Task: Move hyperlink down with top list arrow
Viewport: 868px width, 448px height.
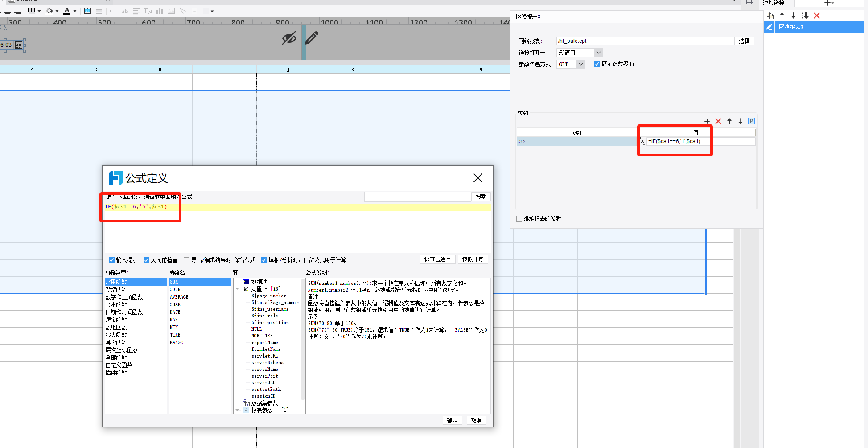Action: pos(793,16)
